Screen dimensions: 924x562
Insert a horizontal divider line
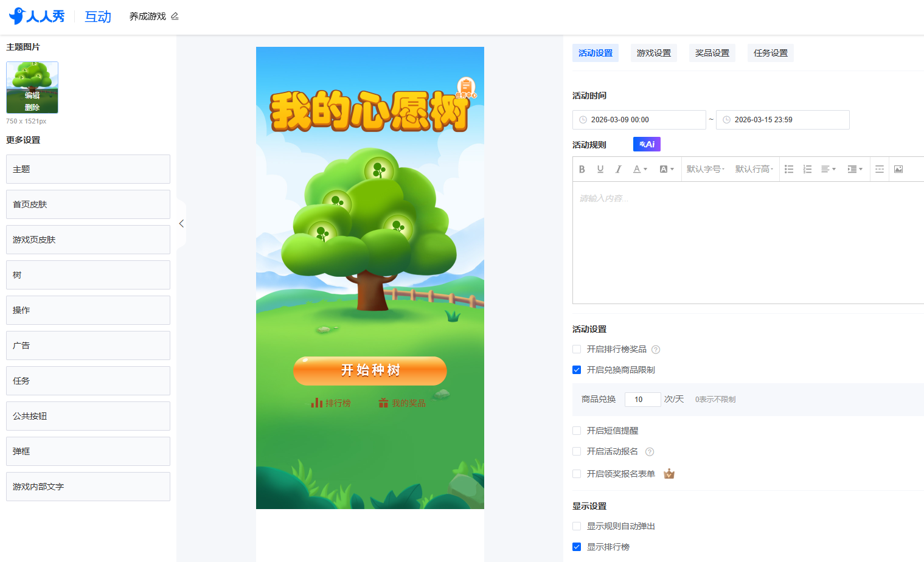click(880, 169)
